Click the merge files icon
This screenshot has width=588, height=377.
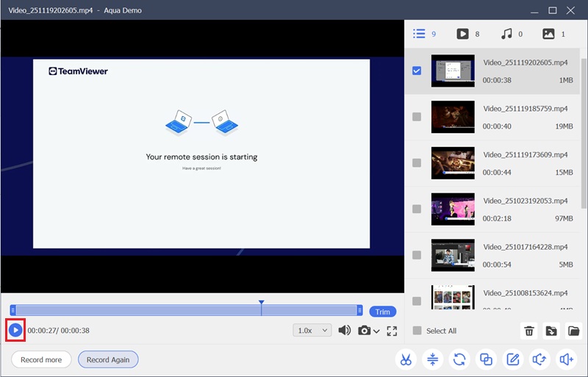coord(486,359)
